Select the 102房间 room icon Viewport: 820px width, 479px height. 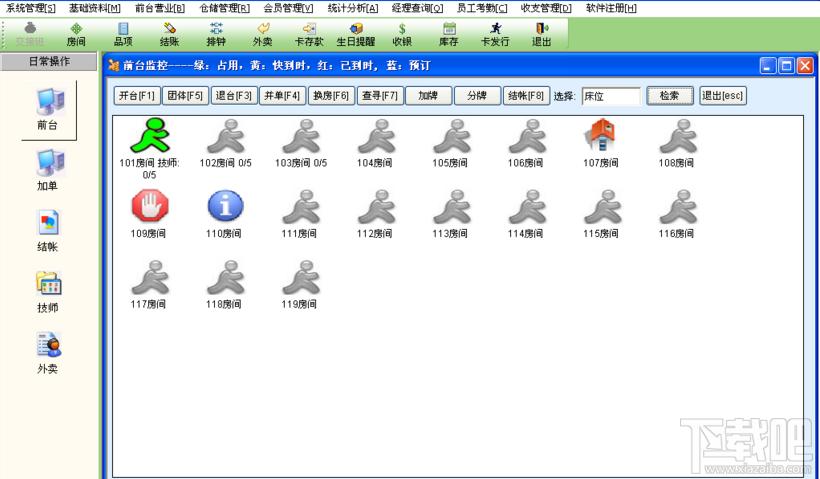225,136
